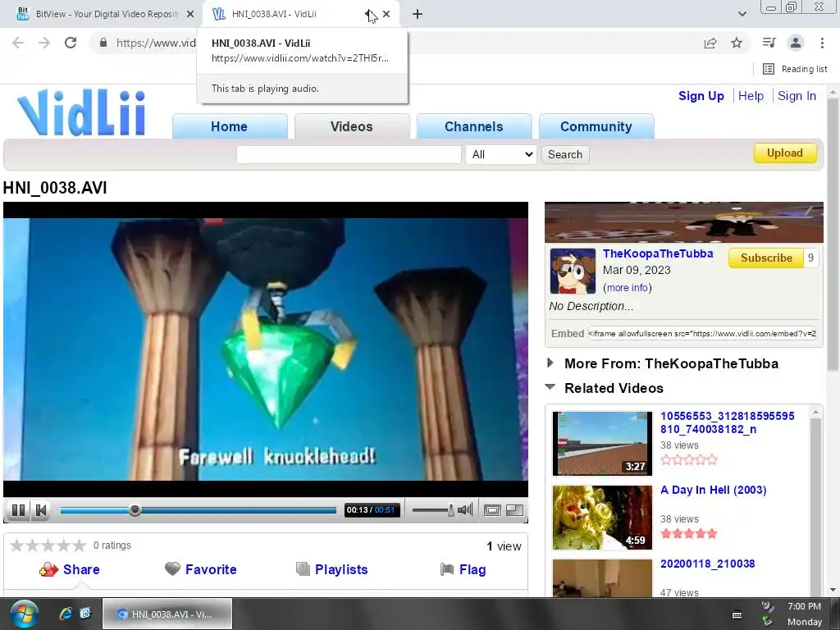The height and width of the screenshot is (630, 840).
Task: Open the Channels tab
Action: [474, 126]
